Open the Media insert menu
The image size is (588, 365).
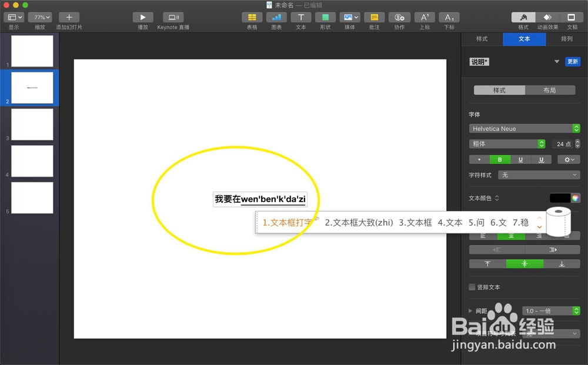[350, 17]
